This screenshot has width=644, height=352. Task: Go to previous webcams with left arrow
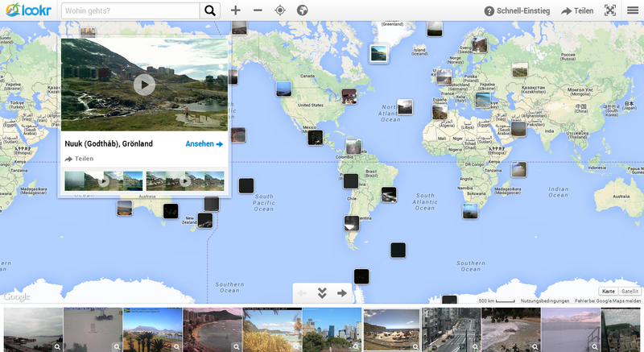pos(303,293)
